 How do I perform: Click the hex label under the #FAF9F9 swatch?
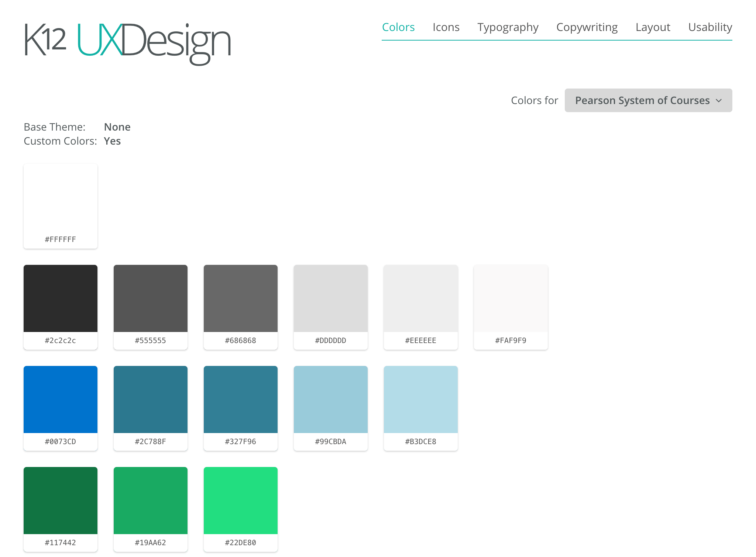click(511, 340)
